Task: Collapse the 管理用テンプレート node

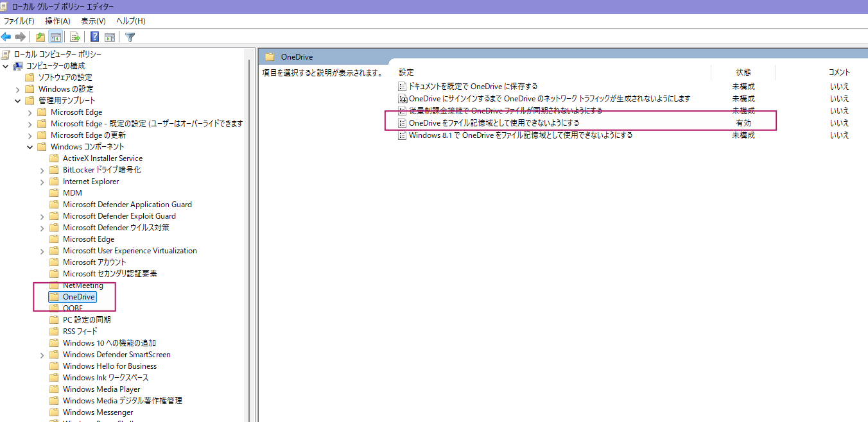Action: click(18, 101)
